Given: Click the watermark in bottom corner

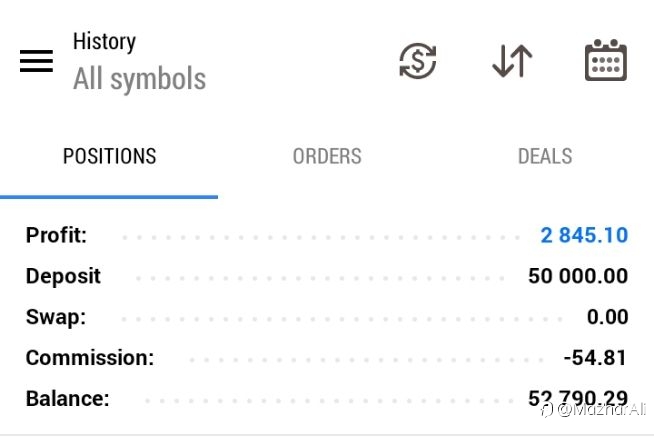Looking at the screenshot, I should (596, 410).
